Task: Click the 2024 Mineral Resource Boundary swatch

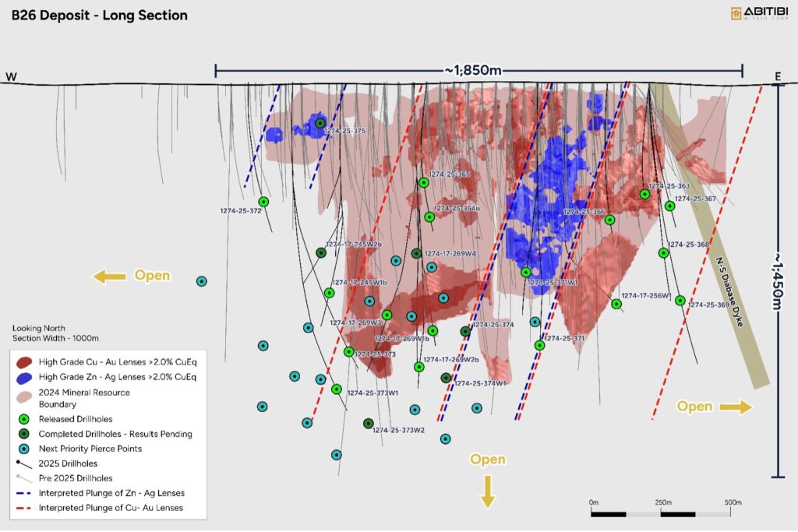Action: click(x=25, y=397)
